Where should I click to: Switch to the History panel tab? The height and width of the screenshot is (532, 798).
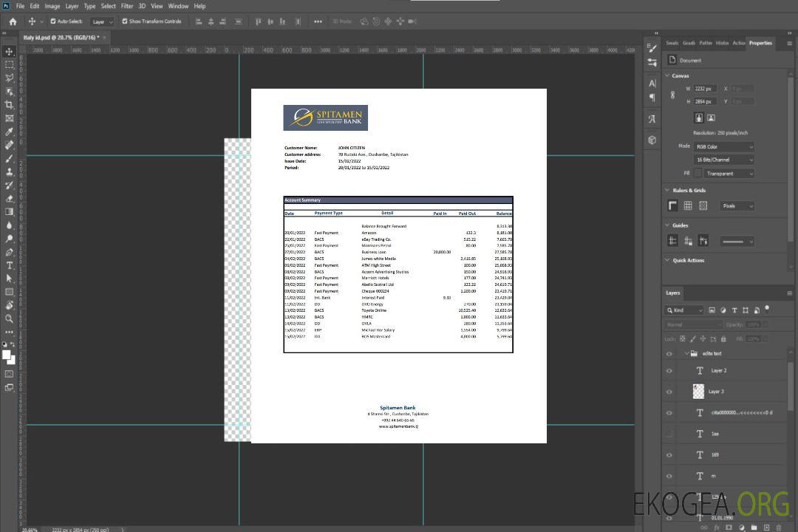pyautogui.click(x=722, y=43)
